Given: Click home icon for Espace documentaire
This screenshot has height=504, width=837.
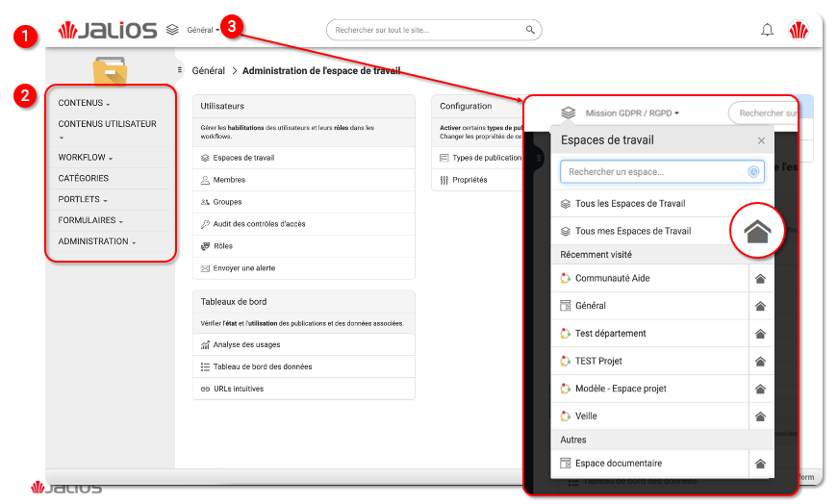Looking at the screenshot, I should (760, 464).
